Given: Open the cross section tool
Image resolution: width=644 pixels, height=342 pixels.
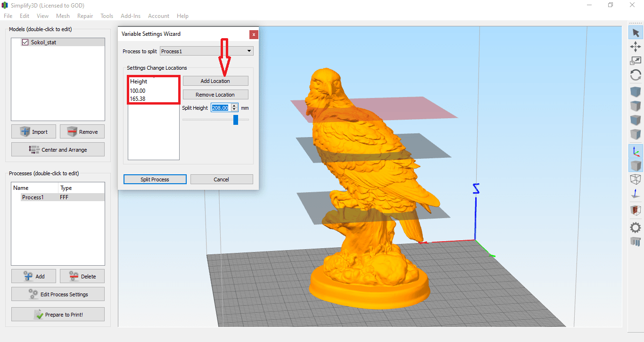Looking at the screenshot, I should (635, 210).
